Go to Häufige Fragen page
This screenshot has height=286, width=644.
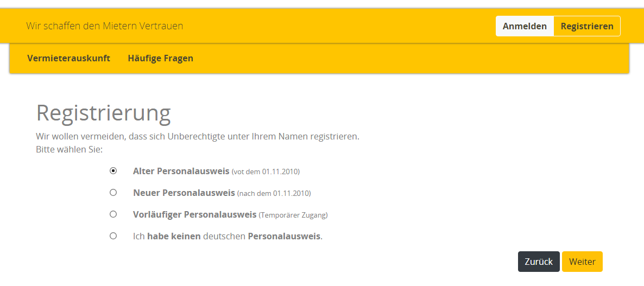[160, 58]
